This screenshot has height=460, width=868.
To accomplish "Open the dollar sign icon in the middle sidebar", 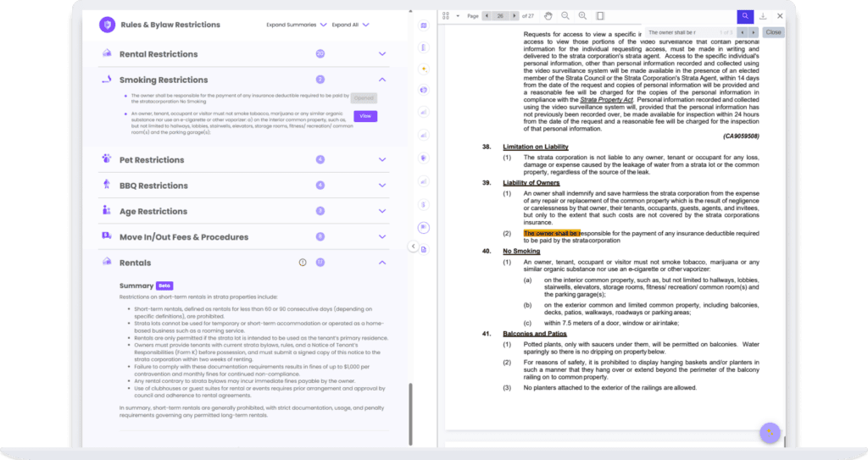I will (x=424, y=205).
